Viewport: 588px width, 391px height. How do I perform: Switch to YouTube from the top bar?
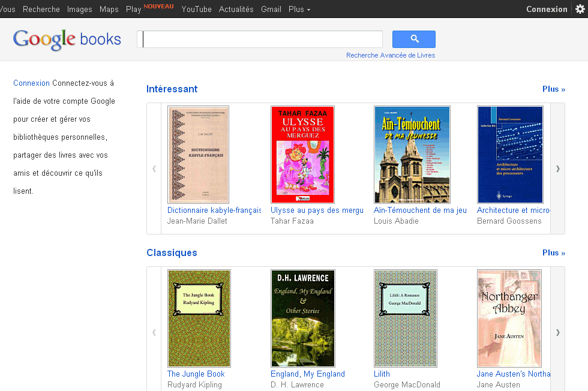coord(197,9)
